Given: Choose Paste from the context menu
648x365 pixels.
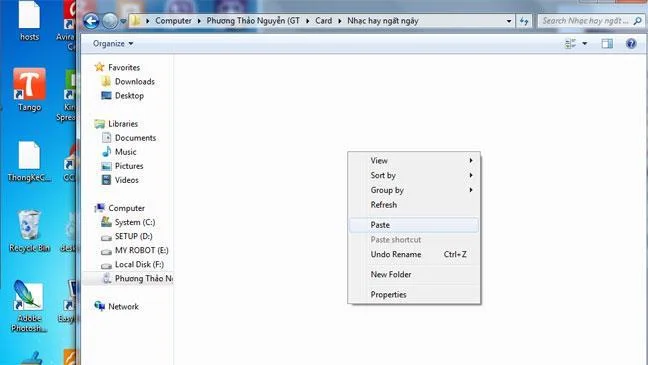Looking at the screenshot, I should (414, 225).
